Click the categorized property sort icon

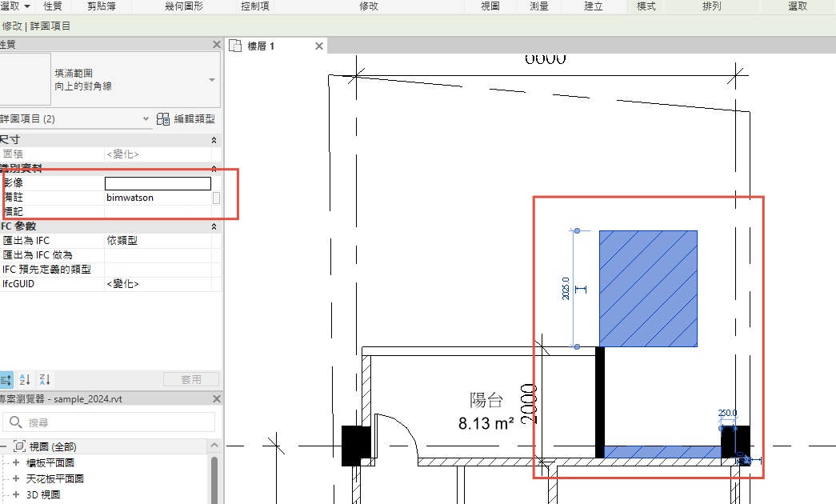[6, 379]
